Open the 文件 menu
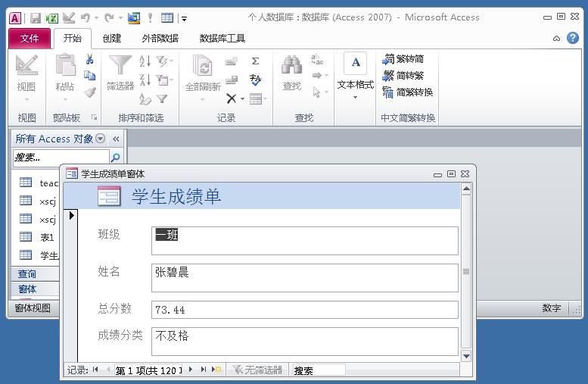 click(x=30, y=39)
